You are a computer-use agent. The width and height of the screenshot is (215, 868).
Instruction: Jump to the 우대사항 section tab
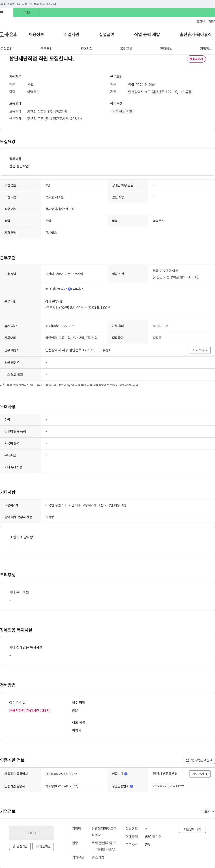86,49
